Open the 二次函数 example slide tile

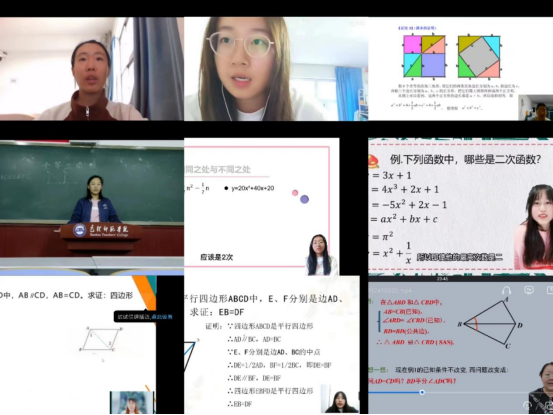coord(461,207)
